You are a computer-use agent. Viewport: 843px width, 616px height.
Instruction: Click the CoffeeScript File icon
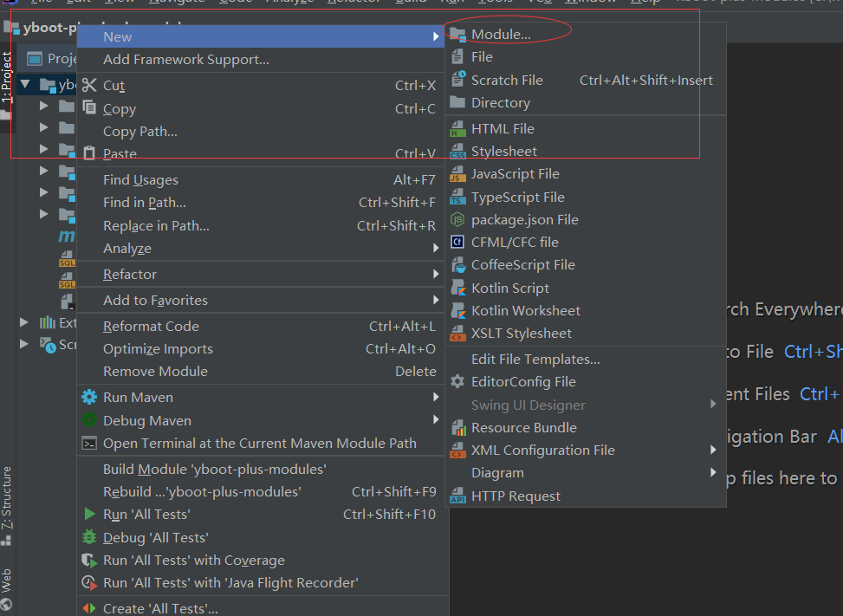(x=458, y=265)
